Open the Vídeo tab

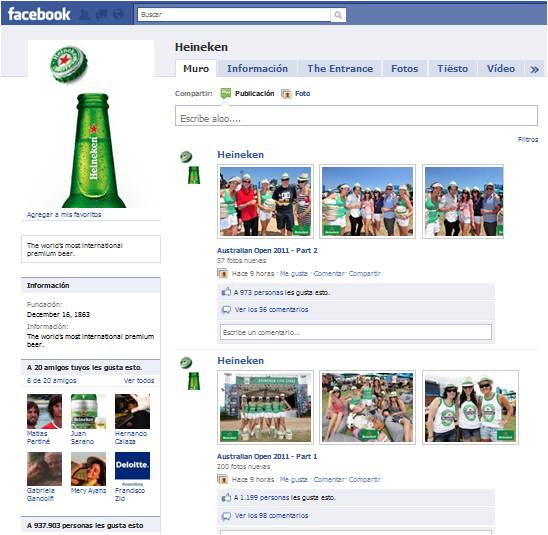tap(500, 68)
